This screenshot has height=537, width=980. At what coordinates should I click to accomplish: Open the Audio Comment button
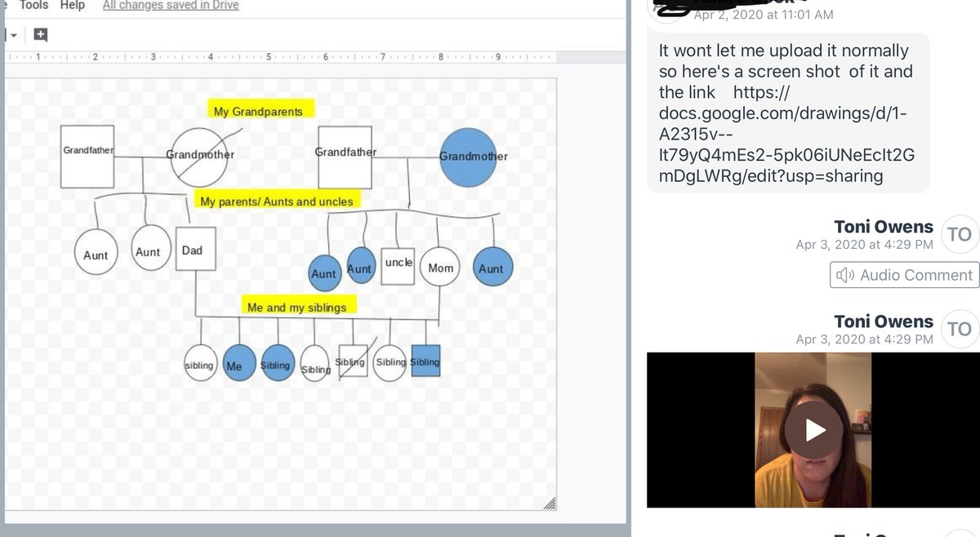click(x=903, y=275)
